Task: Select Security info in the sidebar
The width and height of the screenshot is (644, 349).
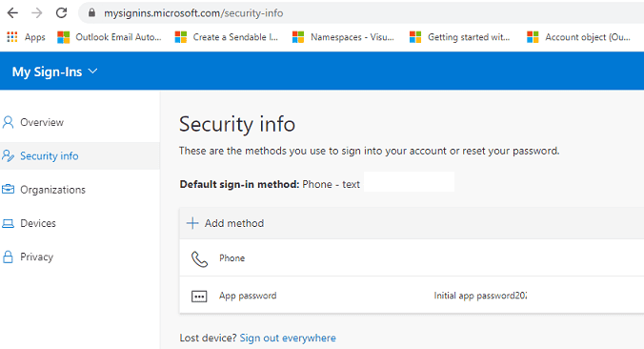Action: (50, 155)
